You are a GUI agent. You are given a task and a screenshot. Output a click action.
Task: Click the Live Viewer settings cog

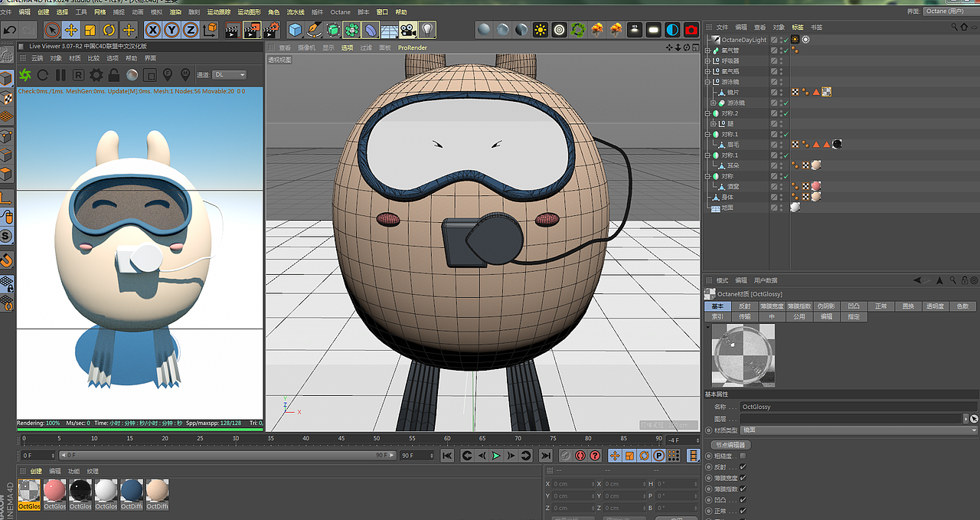point(96,74)
